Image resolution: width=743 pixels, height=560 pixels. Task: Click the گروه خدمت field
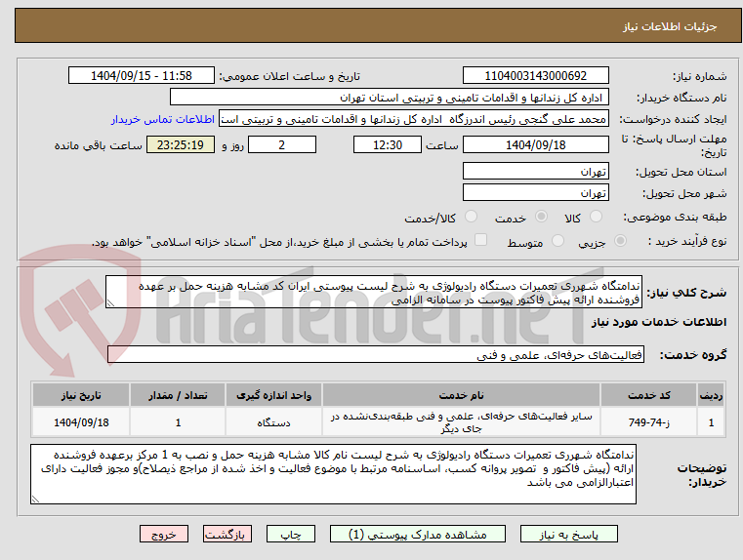pyautogui.click(x=376, y=354)
